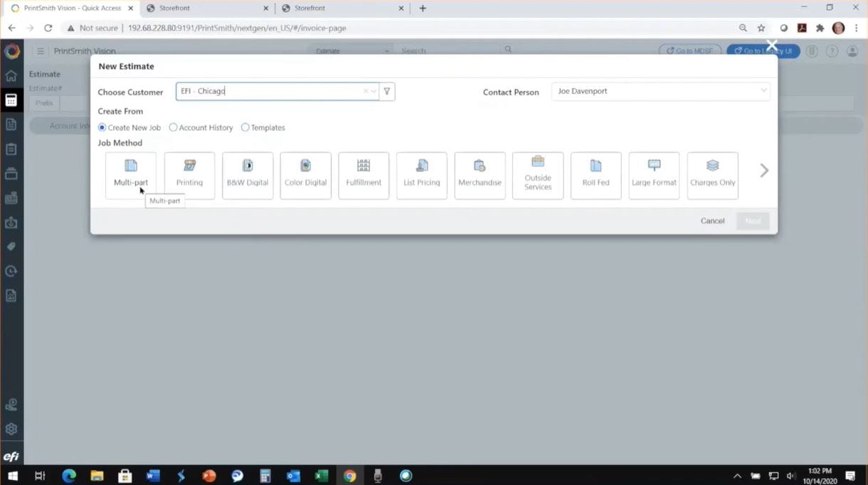Image resolution: width=868 pixels, height=485 pixels.
Task: Open the Estimate dropdown in the header
Action: [x=351, y=51]
